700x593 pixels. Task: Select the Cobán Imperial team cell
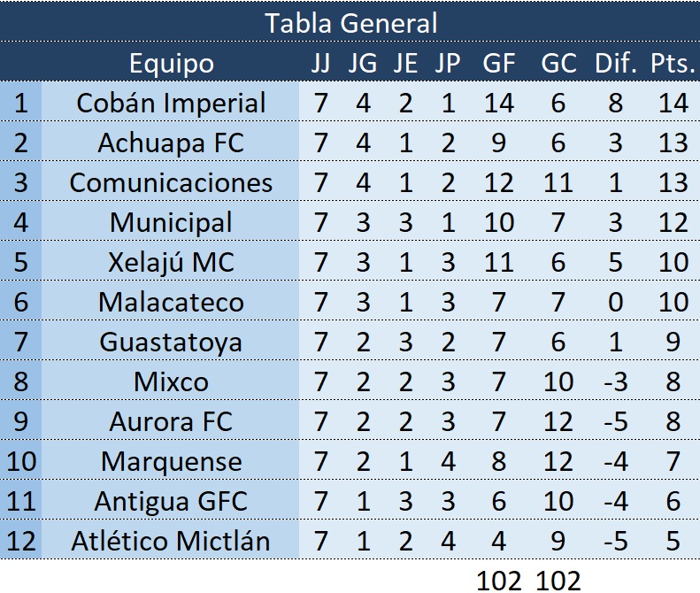pos(171,103)
